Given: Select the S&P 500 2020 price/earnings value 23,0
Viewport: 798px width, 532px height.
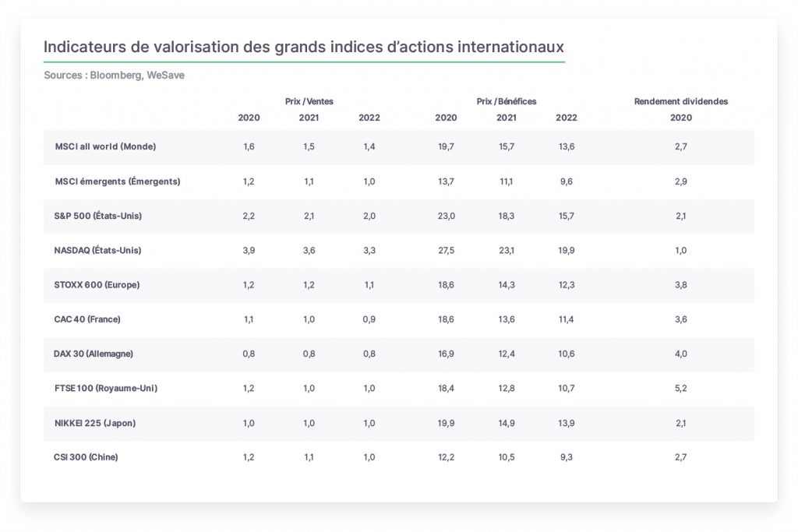Looking at the screenshot, I should coord(447,216).
